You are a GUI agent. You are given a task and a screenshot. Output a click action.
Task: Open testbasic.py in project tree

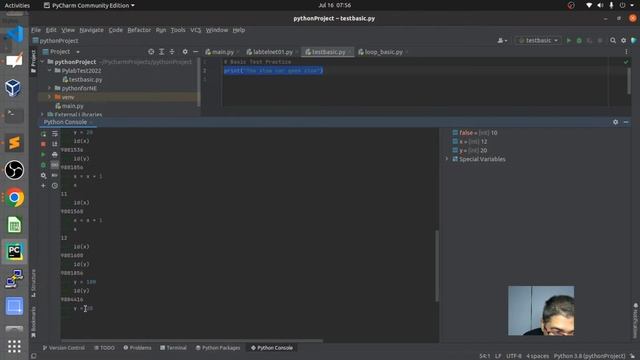click(x=85, y=80)
